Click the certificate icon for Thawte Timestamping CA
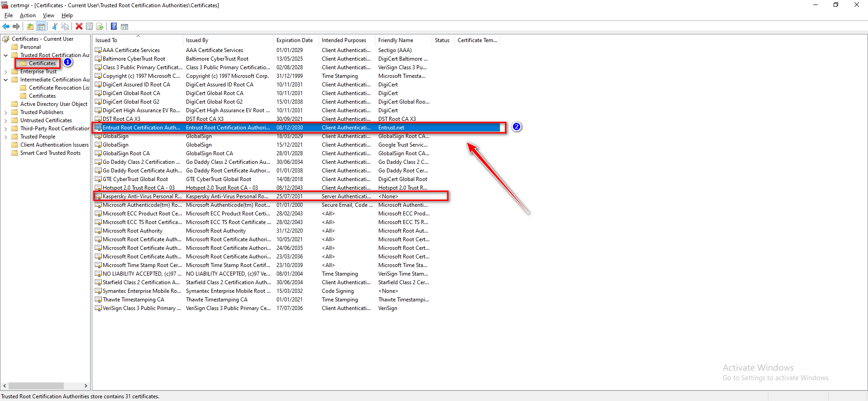 coord(98,300)
